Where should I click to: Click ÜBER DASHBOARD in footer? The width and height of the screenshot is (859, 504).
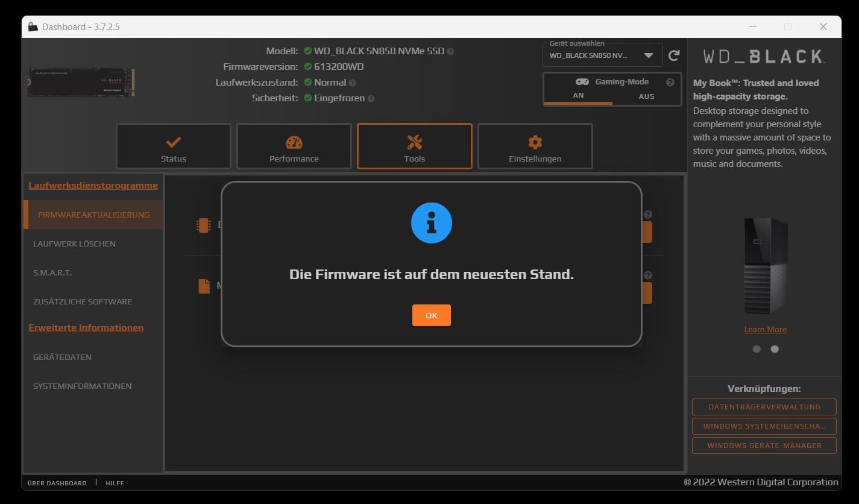[x=57, y=483]
